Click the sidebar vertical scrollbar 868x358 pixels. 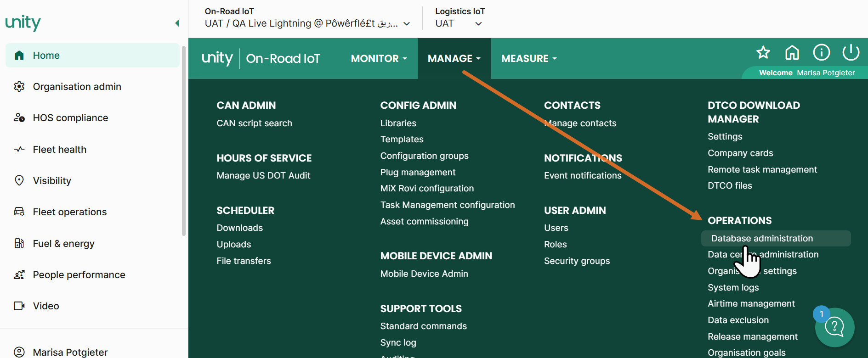click(184, 138)
